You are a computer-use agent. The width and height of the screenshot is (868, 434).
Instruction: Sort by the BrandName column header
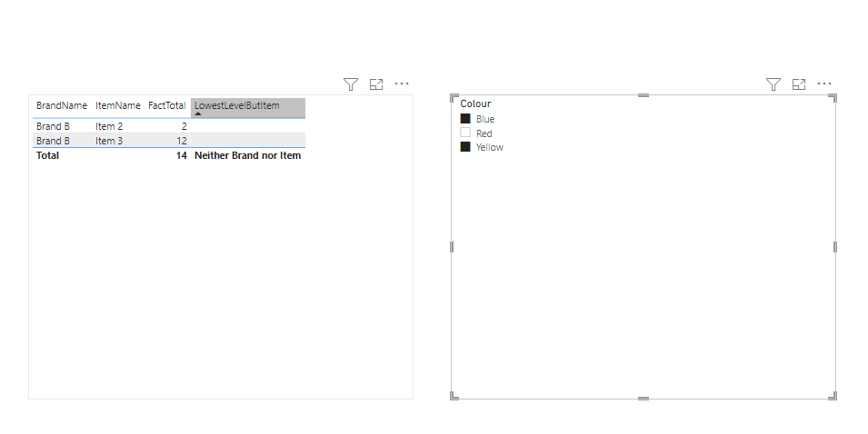click(x=62, y=105)
